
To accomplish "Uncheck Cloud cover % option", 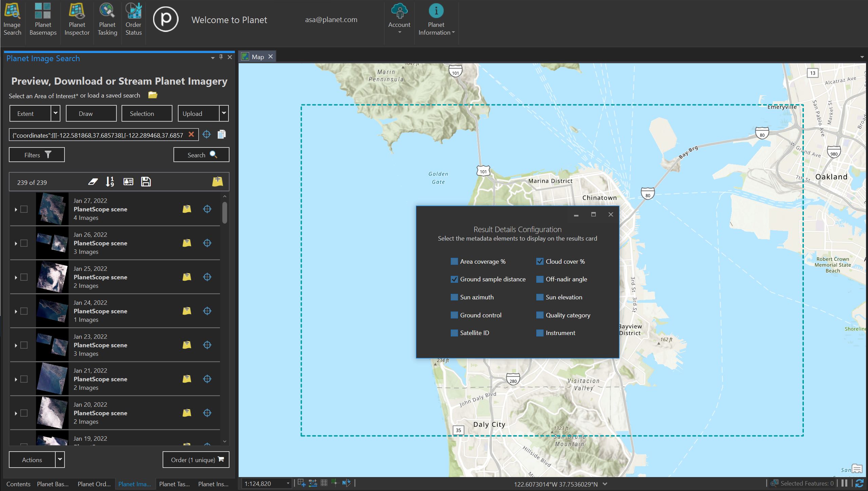I will [x=540, y=261].
